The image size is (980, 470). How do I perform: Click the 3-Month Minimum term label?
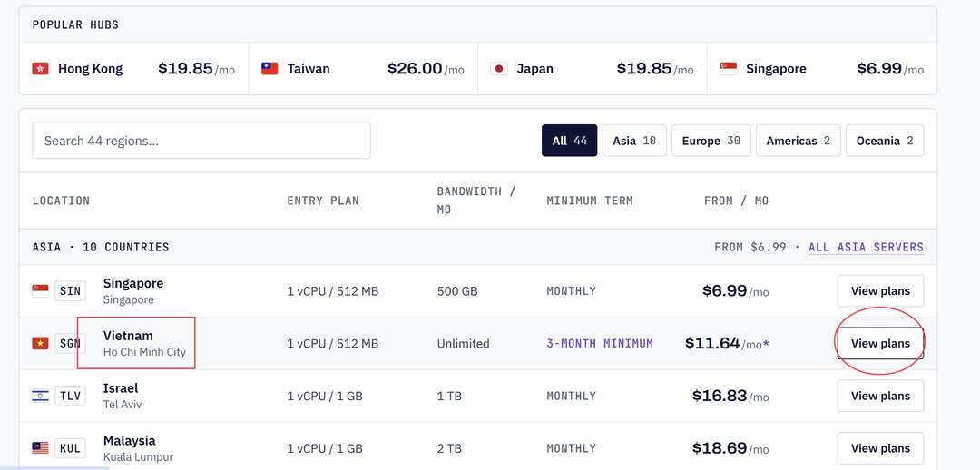600,343
